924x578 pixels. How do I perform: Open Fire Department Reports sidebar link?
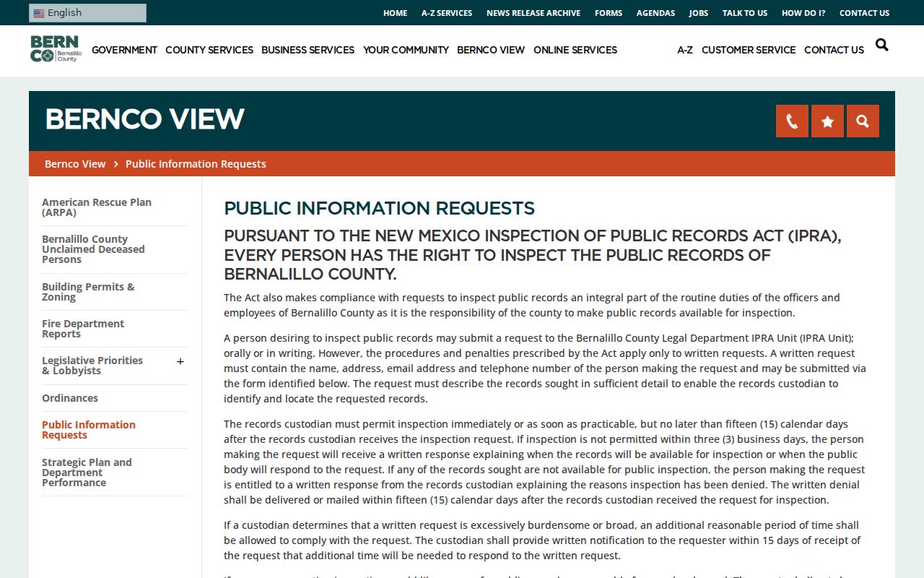(83, 329)
